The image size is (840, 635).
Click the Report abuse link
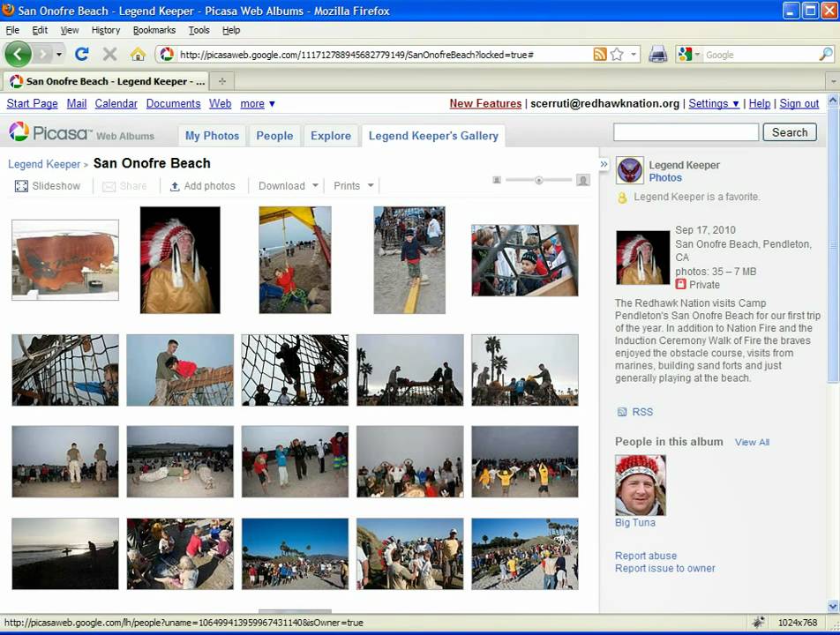[x=646, y=556]
